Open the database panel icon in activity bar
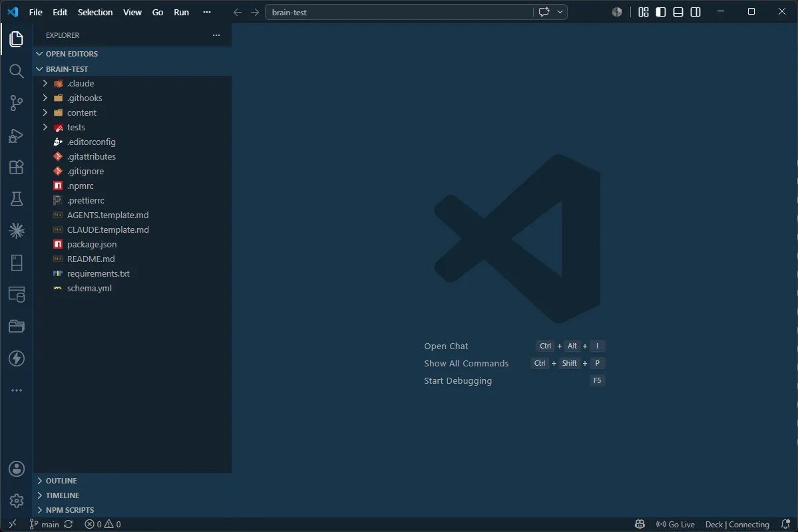Image resolution: width=798 pixels, height=532 pixels. click(x=16, y=295)
